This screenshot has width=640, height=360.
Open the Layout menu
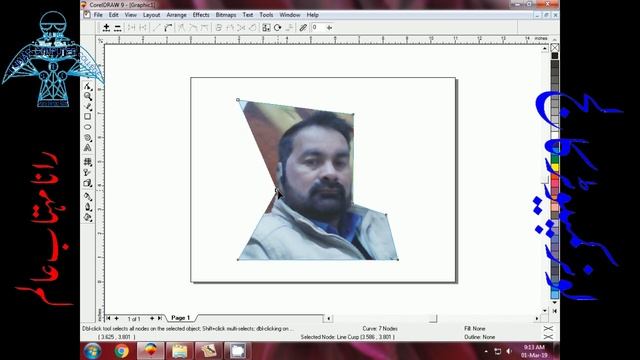151,15
